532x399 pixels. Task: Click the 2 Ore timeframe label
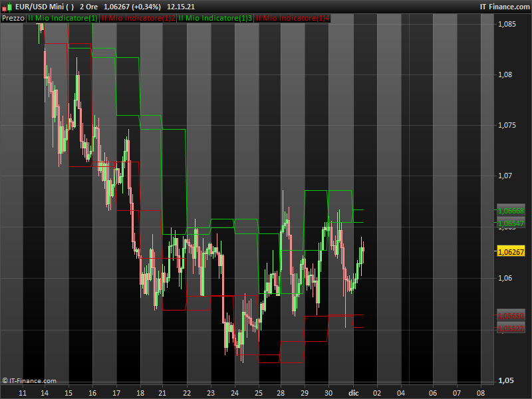(x=89, y=7)
